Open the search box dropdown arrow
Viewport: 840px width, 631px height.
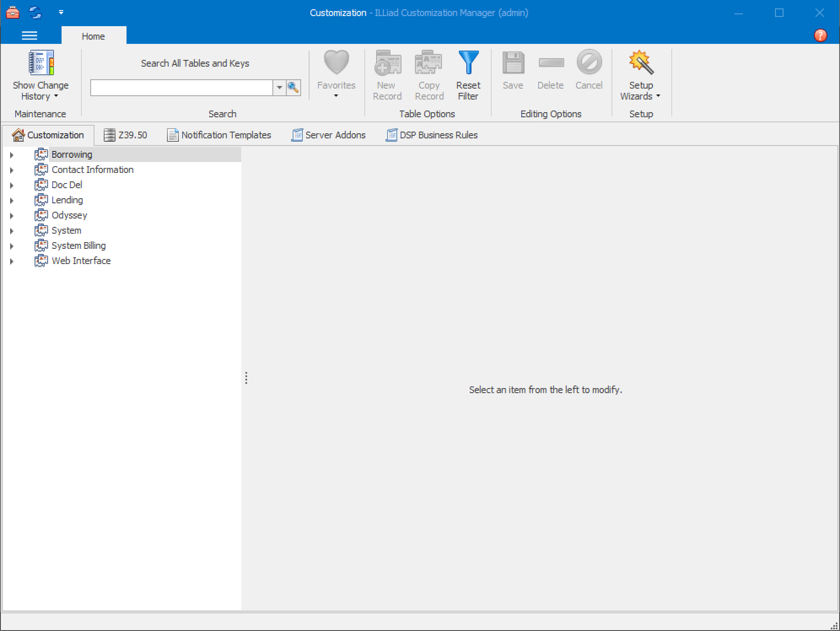279,88
